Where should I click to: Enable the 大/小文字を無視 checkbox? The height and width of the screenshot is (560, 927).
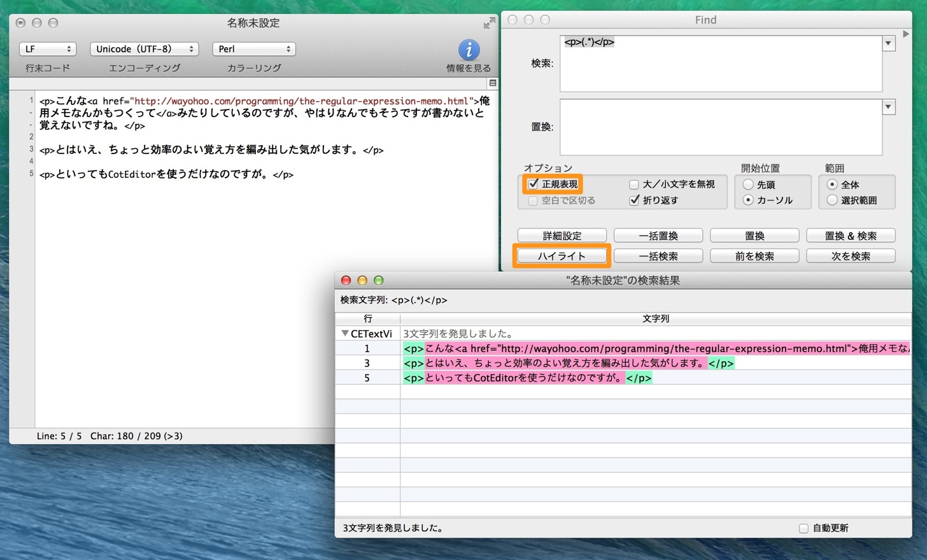[x=633, y=185]
